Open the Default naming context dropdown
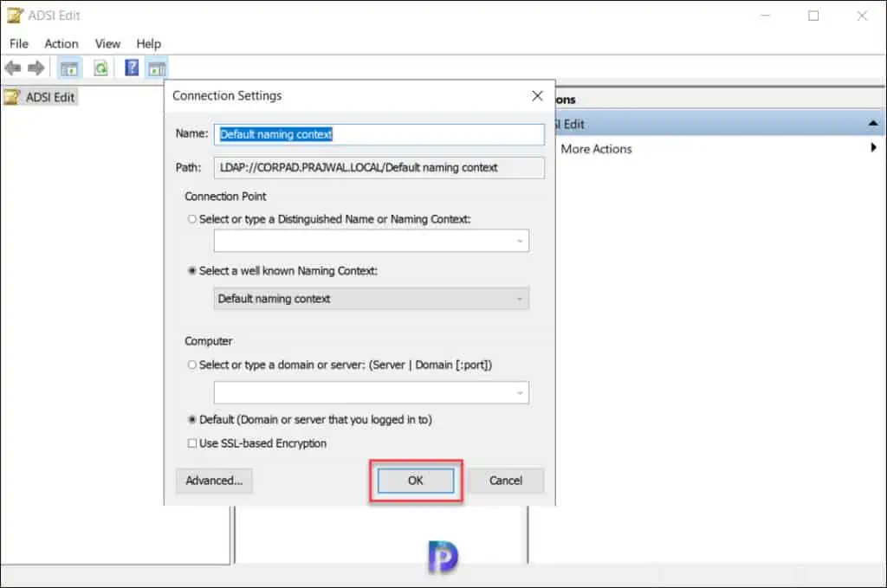The image size is (887, 588). point(371,299)
